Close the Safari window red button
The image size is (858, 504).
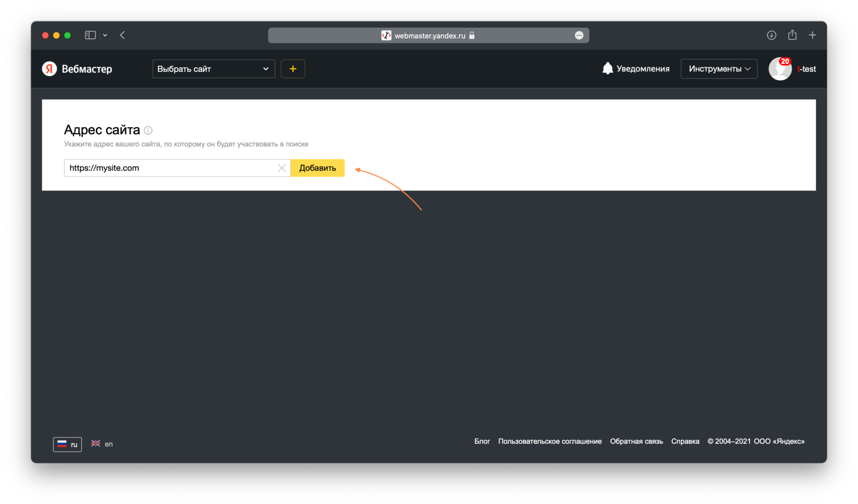tap(45, 35)
